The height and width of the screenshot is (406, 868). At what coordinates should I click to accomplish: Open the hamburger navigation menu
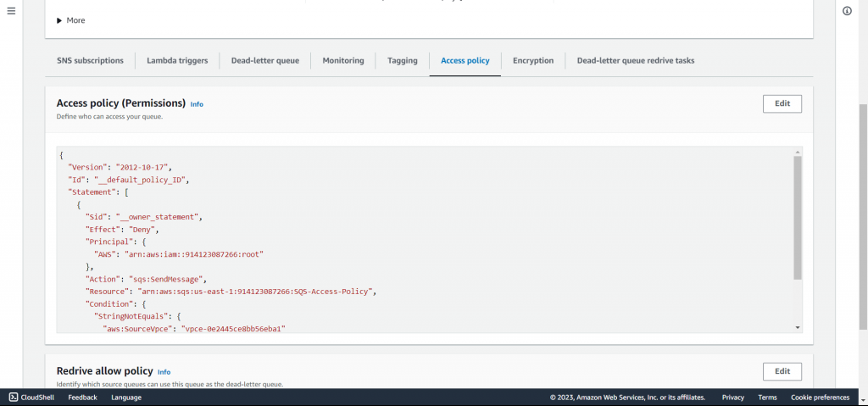point(11,11)
